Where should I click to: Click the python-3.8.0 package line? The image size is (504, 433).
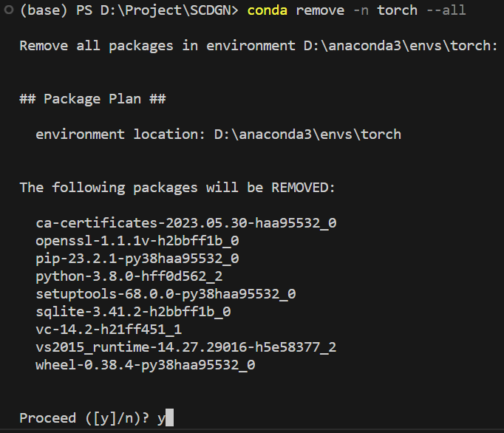pyautogui.click(x=129, y=276)
